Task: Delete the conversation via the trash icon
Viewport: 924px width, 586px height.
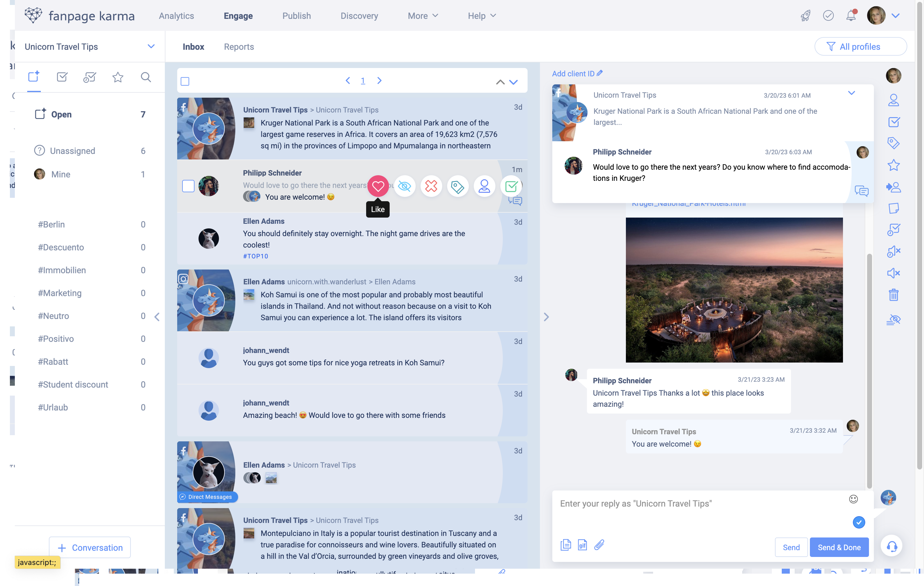Action: [894, 295]
